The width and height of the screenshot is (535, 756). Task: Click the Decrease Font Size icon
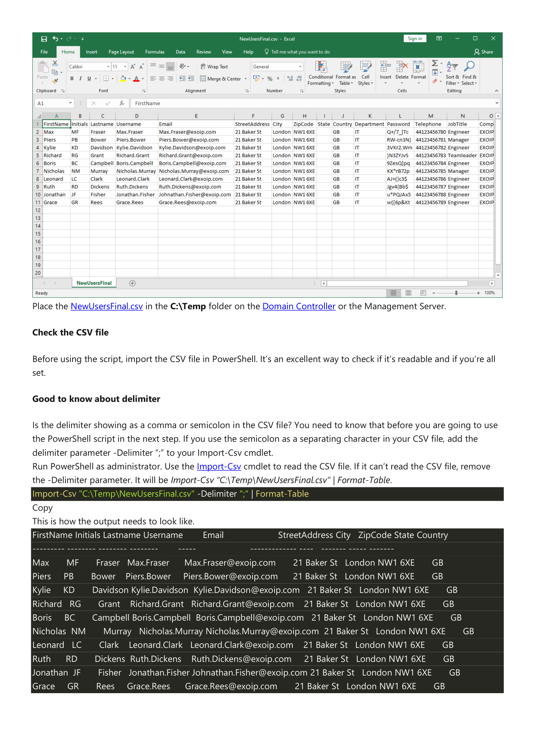[x=141, y=67]
